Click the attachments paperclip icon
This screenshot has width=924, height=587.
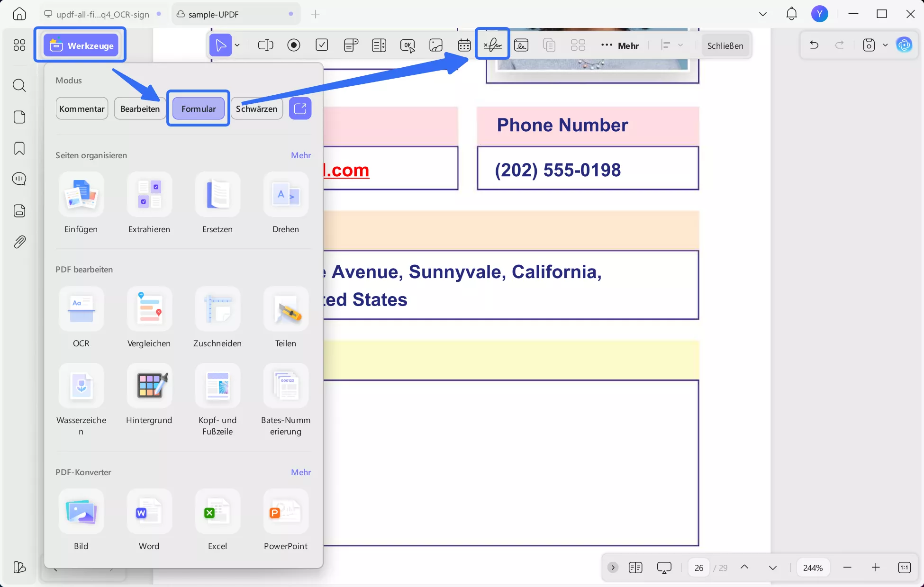(19, 242)
